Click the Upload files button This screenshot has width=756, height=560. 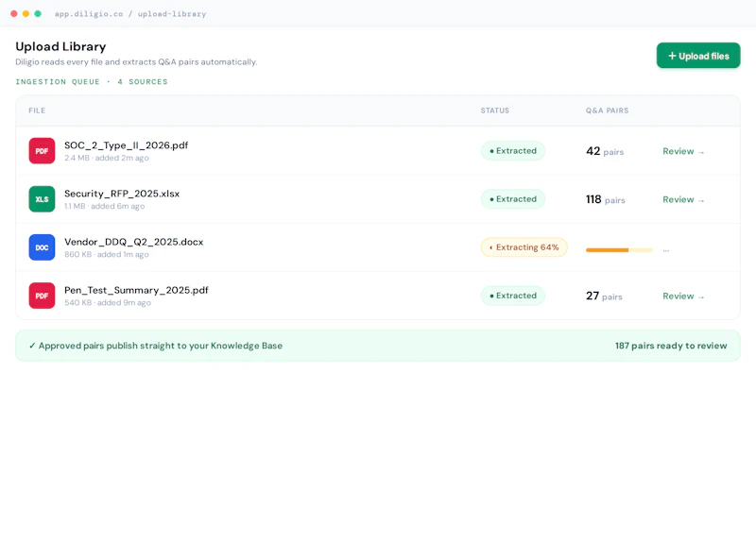click(x=698, y=56)
